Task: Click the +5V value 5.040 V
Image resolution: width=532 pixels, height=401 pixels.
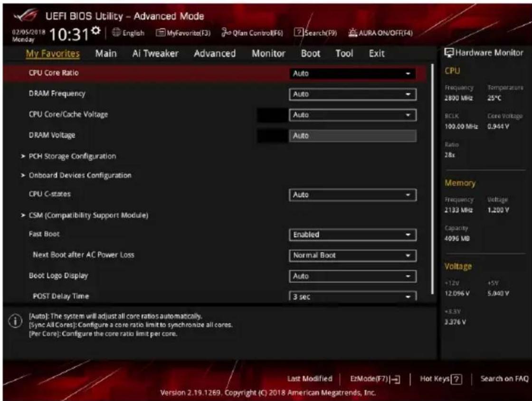Action: [x=498, y=294]
